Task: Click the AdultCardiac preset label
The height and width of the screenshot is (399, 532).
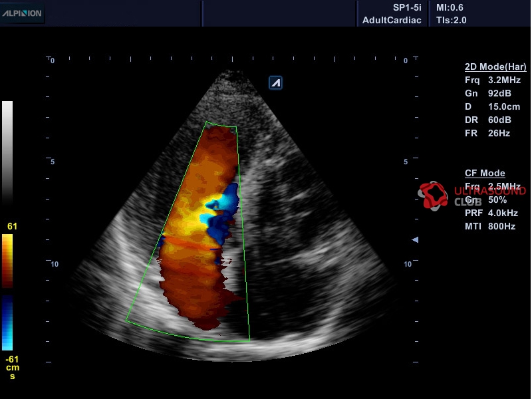Action: (x=392, y=20)
